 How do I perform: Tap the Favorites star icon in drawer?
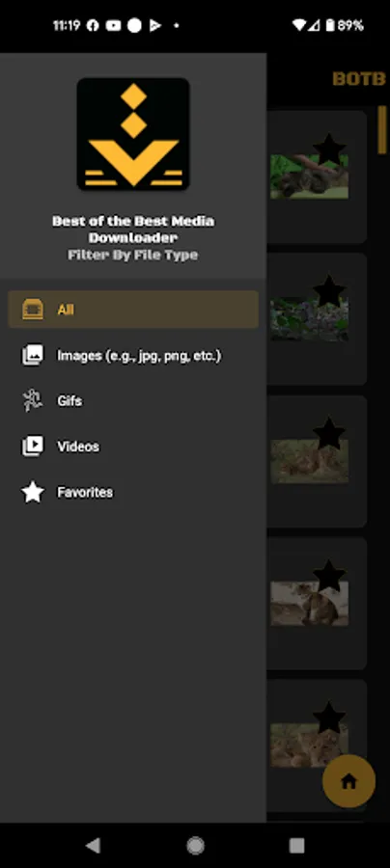[x=33, y=492]
